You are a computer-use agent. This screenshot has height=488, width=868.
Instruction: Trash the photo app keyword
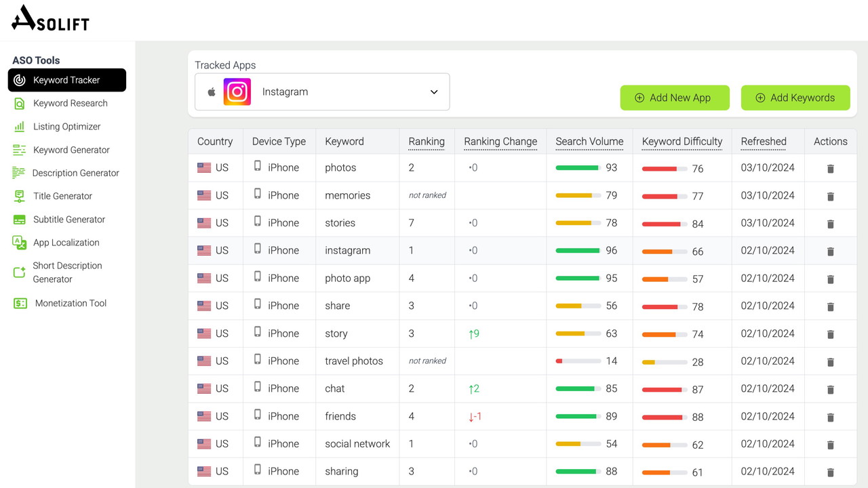click(831, 279)
